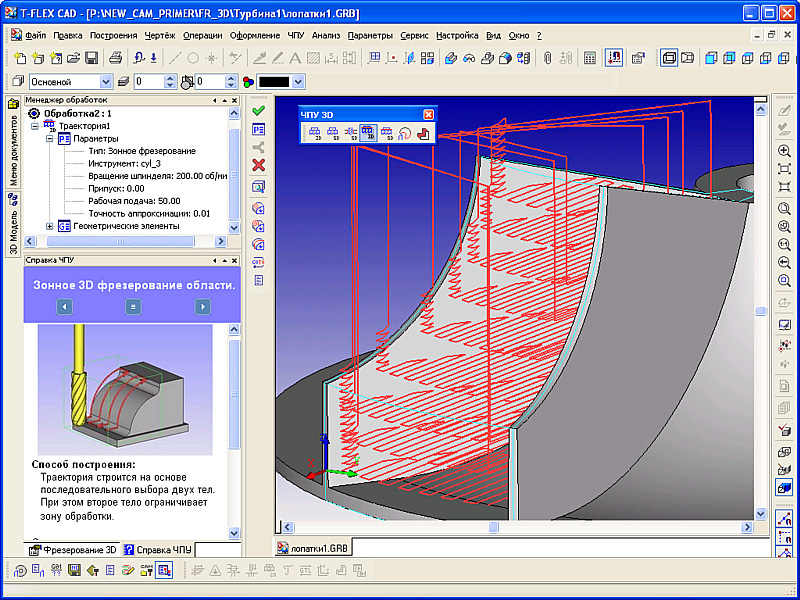Toggle the highlighted blue cube button on right toolbar

pos(784,487)
